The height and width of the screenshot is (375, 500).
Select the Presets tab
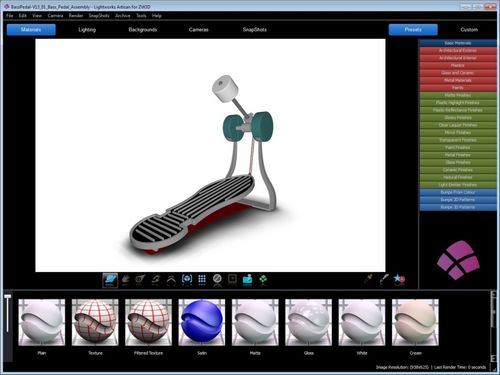click(x=413, y=30)
